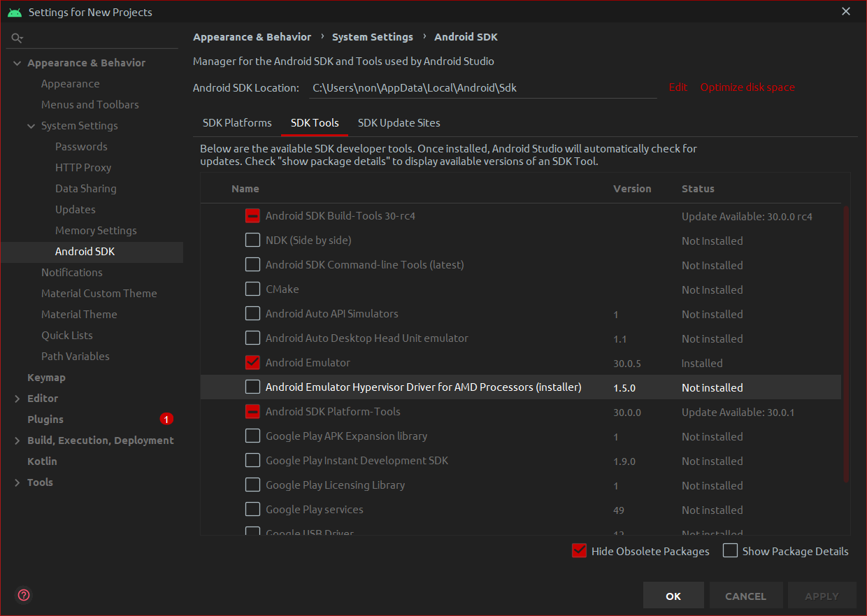
Task: Click the CANCEL button
Action: click(x=745, y=596)
